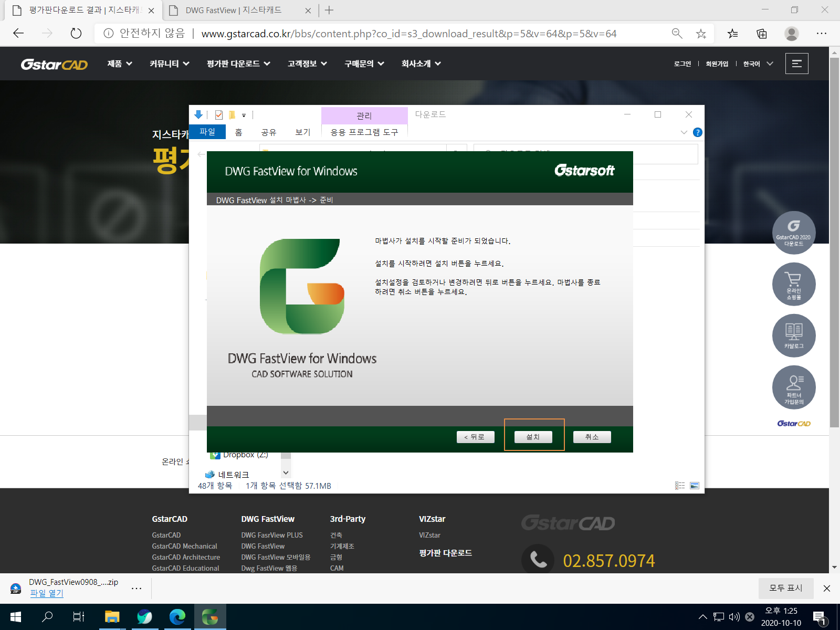
Task: Switch Explorer to details view icon
Action: tap(680, 486)
